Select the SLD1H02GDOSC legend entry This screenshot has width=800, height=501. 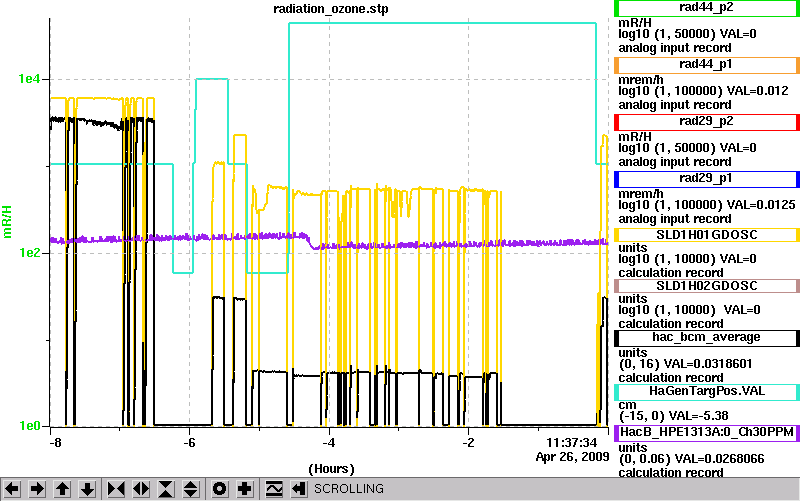tap(706, 286)
